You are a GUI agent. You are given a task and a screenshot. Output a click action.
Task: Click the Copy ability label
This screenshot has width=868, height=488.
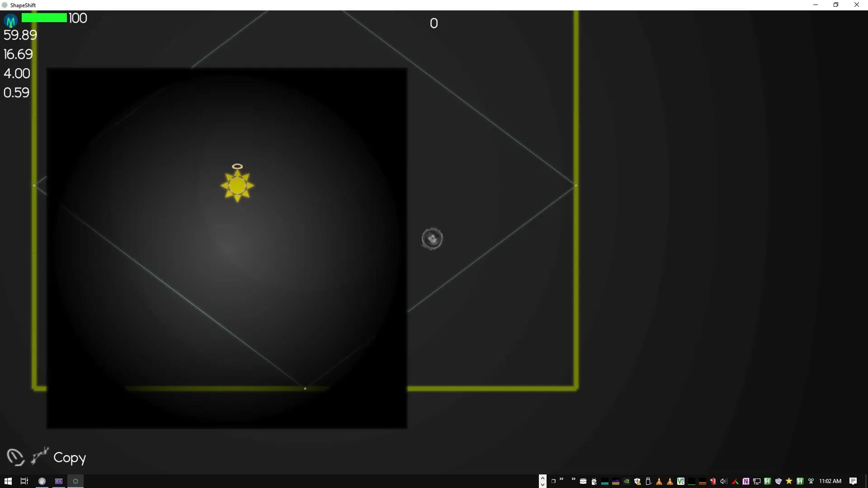tap(70, 458)
